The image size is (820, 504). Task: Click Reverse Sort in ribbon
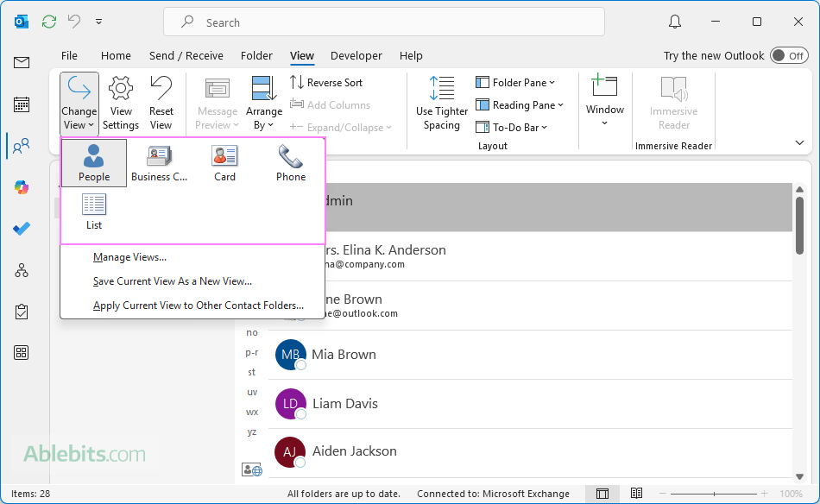pos(325,83)
